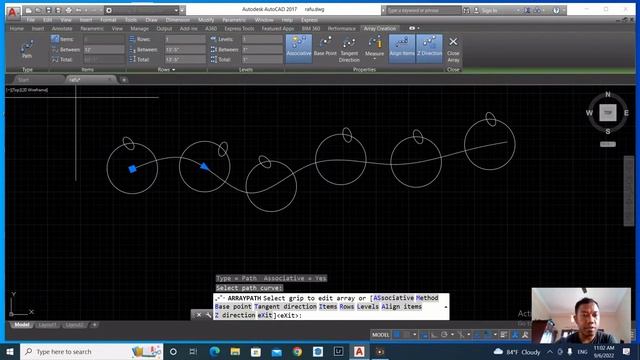
Task: Switch to the Annotate ribbon tab
Action: (x=62, y=29)
